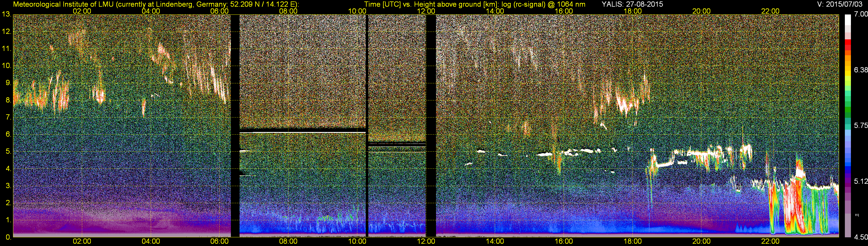Select the 5.75 color scale value
This screenshot has width=868, height=246.
(860, 125)
